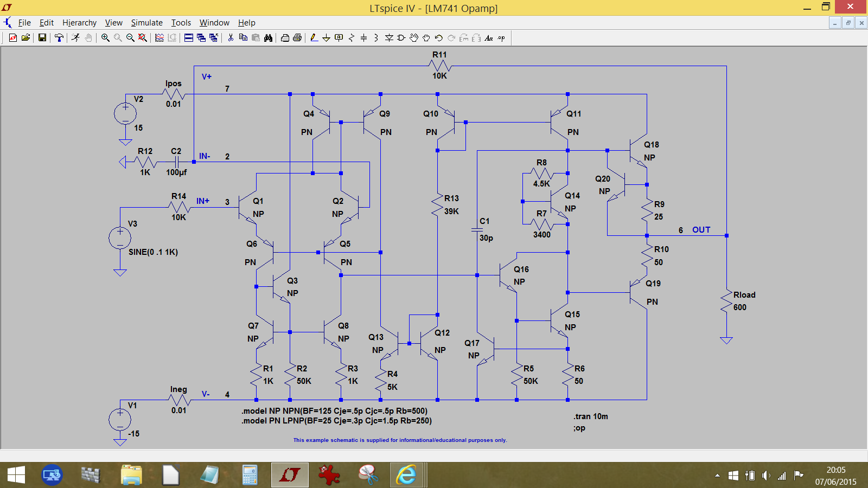This screenshot has width=868, height=488.
Task: Open the Calculator from the taskbar
Action: [250, 476]
